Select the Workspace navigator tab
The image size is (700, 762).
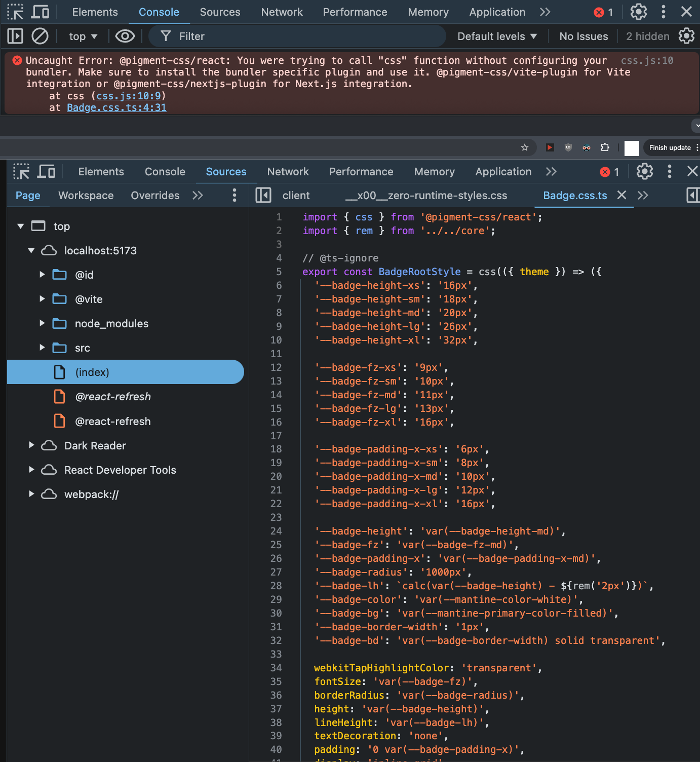pyautogui.click(x=86, y=196)
